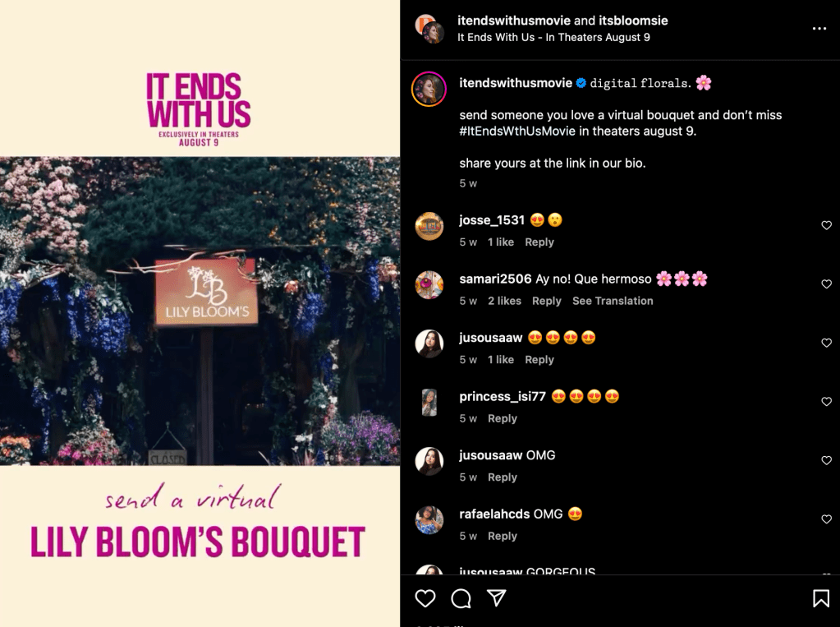
Task: Click See Translation on samari2506's comment
Action: tap(613, 301)
